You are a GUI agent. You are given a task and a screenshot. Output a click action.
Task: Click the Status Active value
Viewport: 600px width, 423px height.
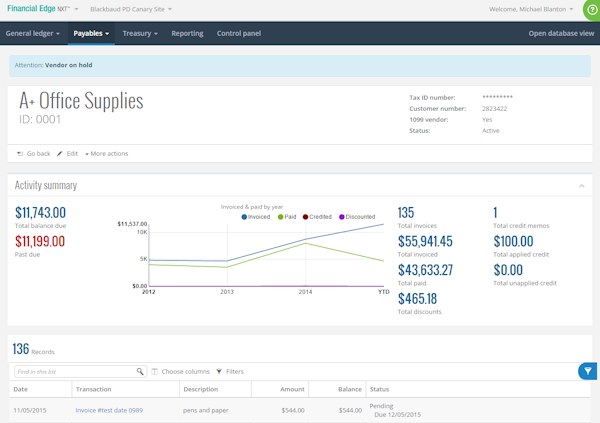tap(491, 131)
